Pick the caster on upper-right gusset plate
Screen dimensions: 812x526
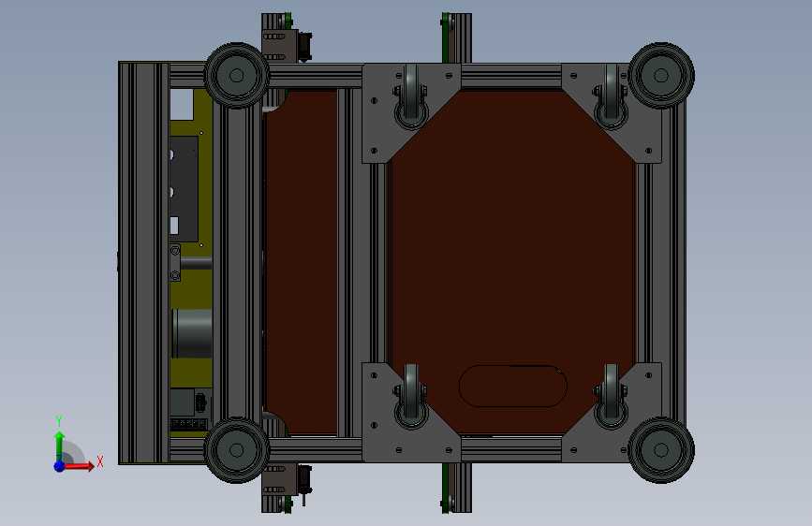pos(611,98)
